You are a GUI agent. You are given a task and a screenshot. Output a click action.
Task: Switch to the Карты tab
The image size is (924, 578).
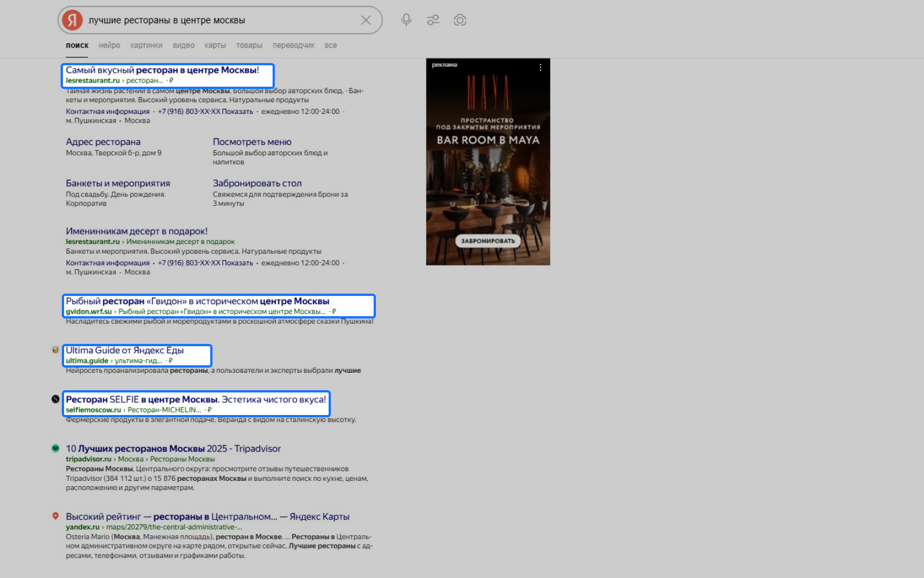215,46
